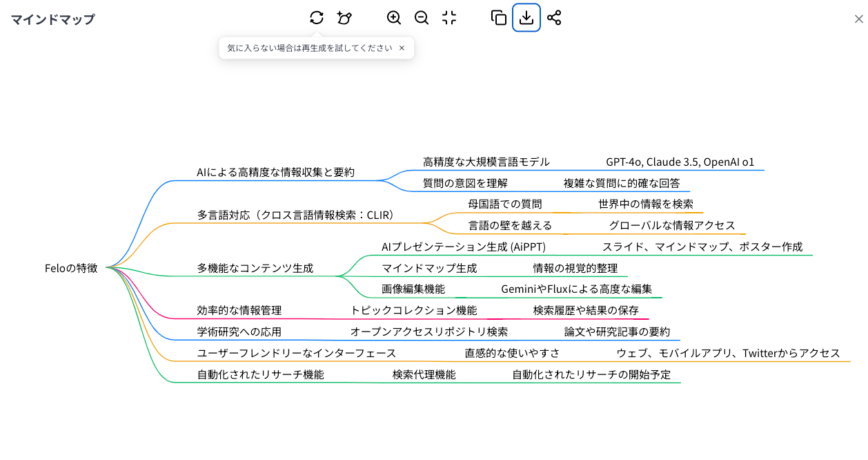The height and width of the screenshot is (460, 868).
Task: Copy the mind map with copy icon
Action: pos(498,18)
